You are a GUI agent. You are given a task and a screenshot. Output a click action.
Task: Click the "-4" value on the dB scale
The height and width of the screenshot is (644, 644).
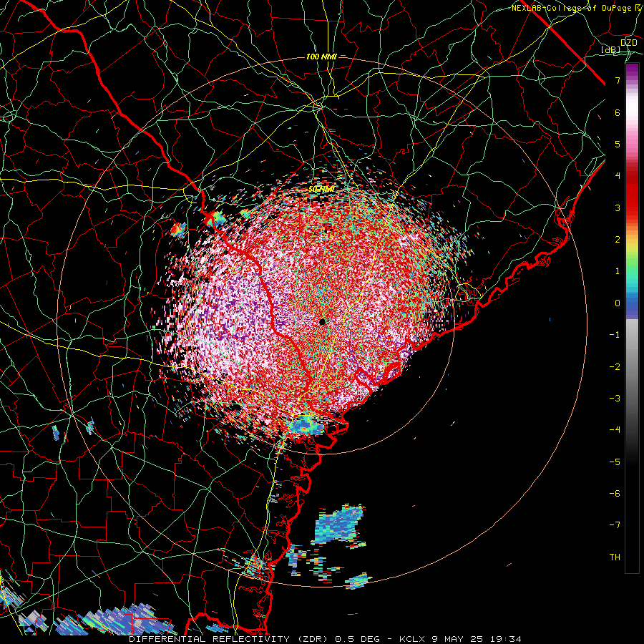(615, 430)
